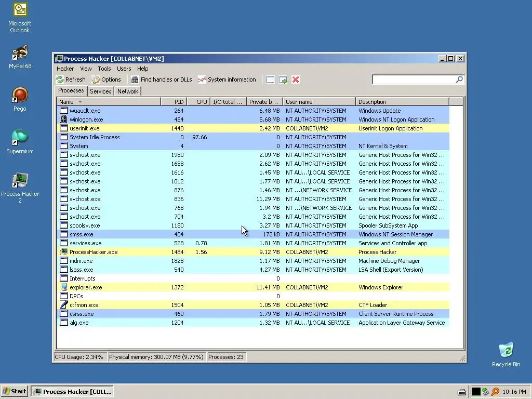The width and height of the screenshot is (532, 399).
Task: Open the Help menu
Action: [142, 69]
